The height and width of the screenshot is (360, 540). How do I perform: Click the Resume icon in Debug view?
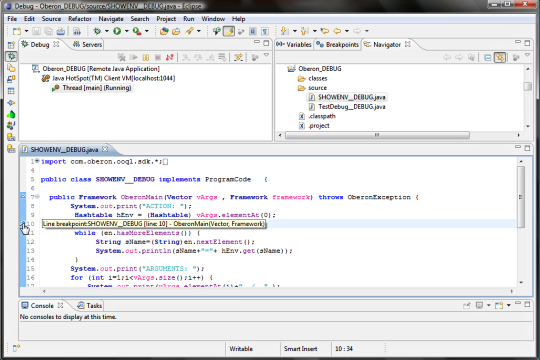(134, 57)
